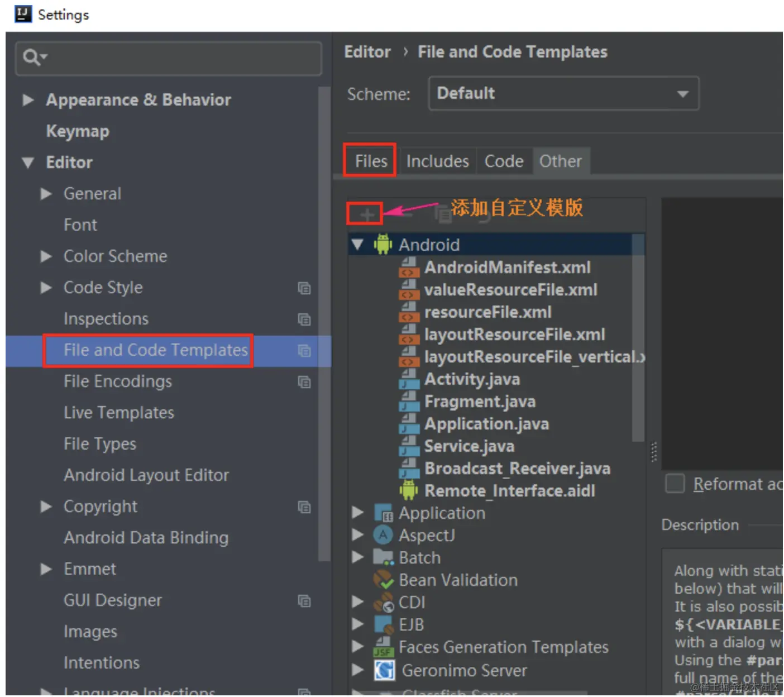Select File and Code Templates
The width and height of the screenshot is (784, 697).
tap(156, 350)
